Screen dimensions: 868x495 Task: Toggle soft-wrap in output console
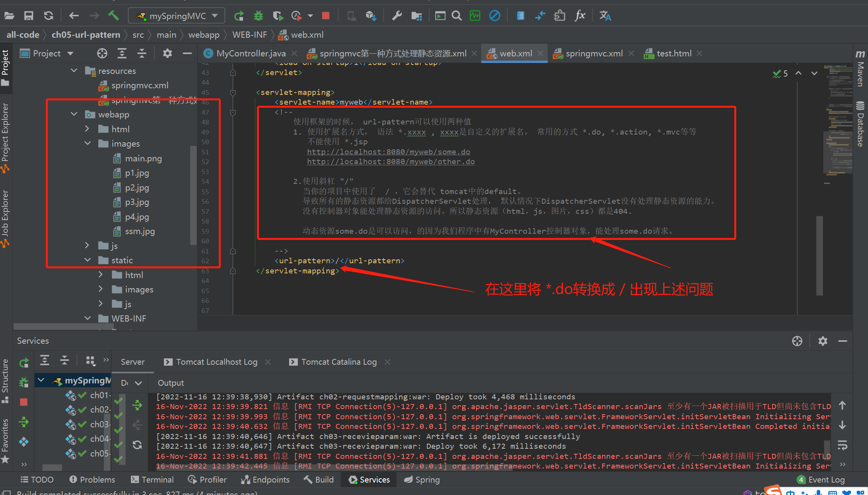click(842, 445)
